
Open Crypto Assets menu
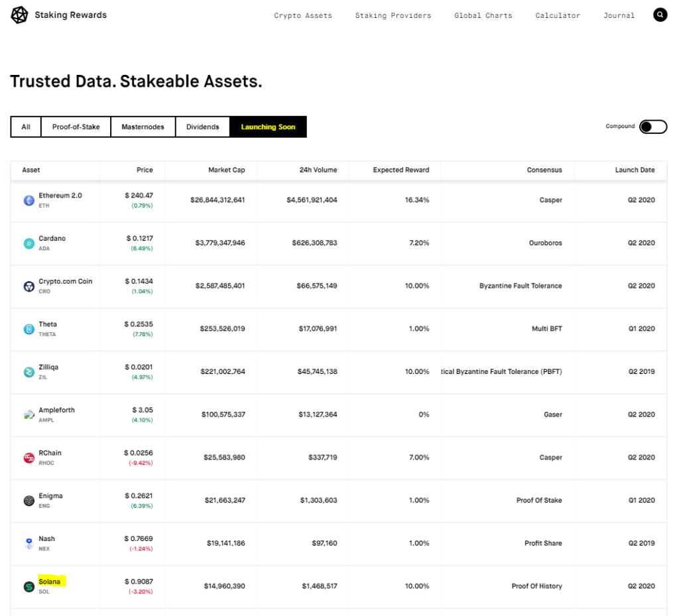pyautogui.click(x=303, y=16)
